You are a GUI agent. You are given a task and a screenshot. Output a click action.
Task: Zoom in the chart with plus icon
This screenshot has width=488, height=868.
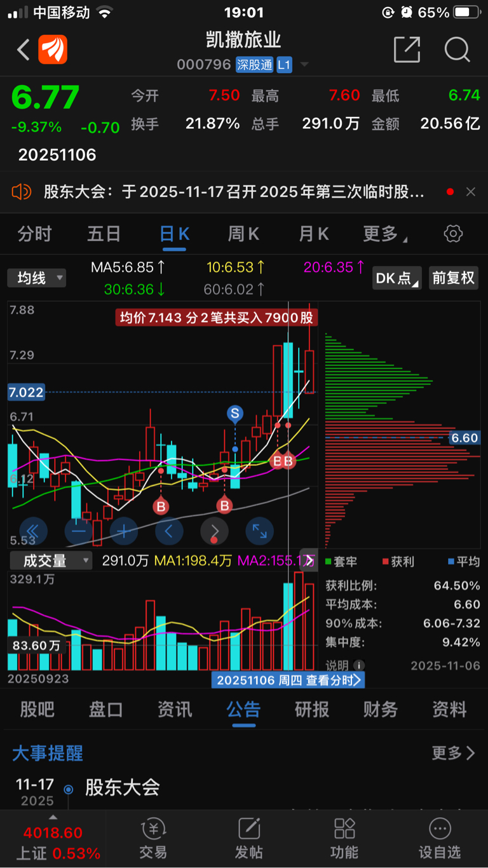[x=124, y=531]
